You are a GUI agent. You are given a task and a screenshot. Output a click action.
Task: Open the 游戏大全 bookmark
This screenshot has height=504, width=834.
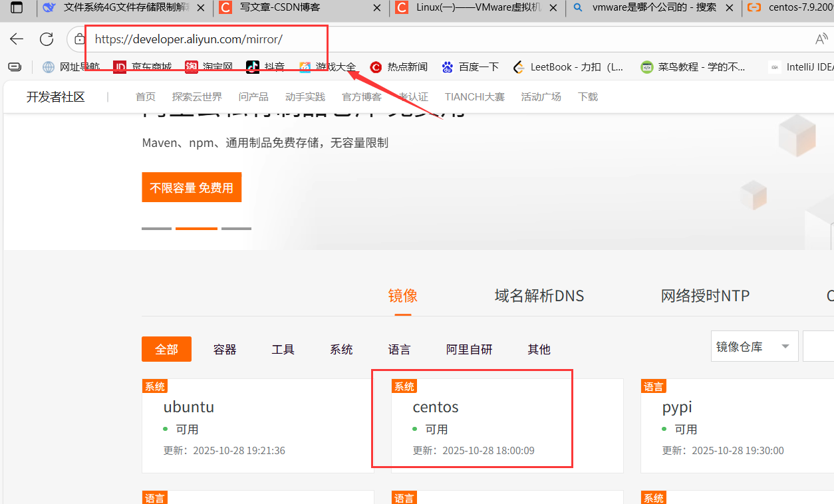pyautogui.click(x=327, y=66)
